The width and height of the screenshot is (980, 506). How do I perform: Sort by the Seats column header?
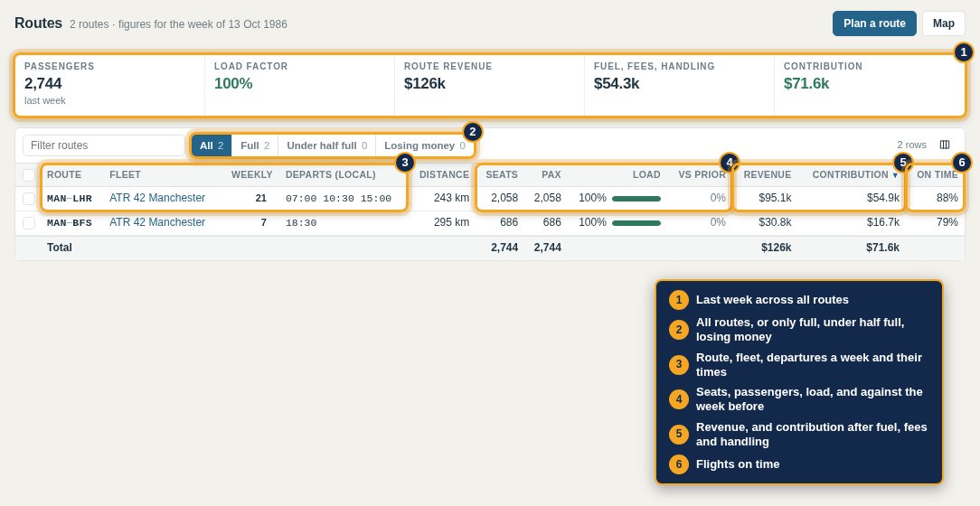(x=502, y=175)
